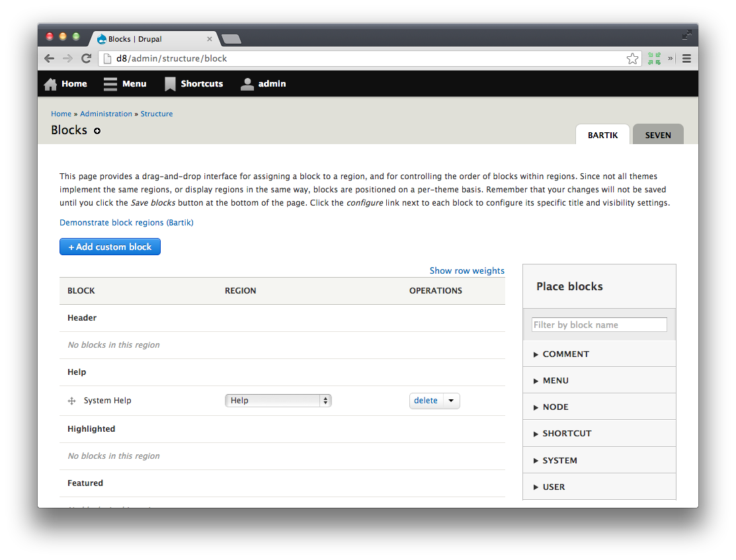Open the Menu toolbar item
The height and width of the screenshot is (560, 736).
(x=126, y=84)
